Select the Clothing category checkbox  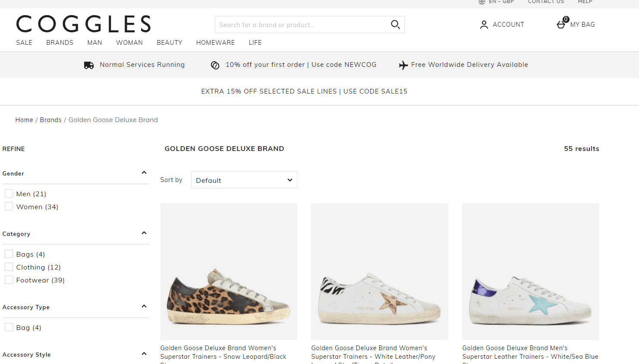click(9, 267)
